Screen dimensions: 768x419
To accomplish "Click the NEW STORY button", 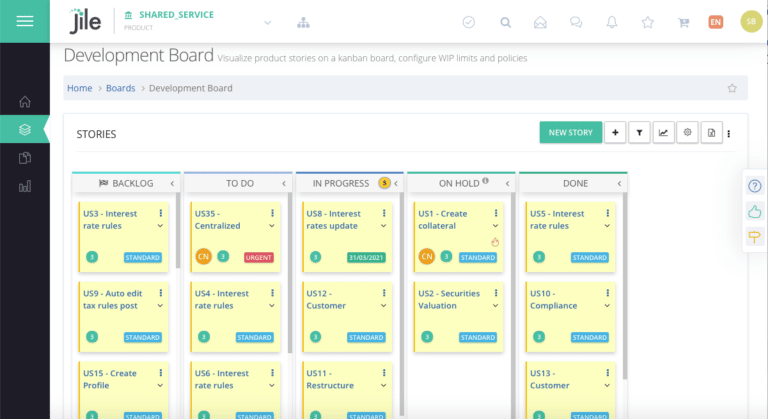I will [x=571, y=133].
